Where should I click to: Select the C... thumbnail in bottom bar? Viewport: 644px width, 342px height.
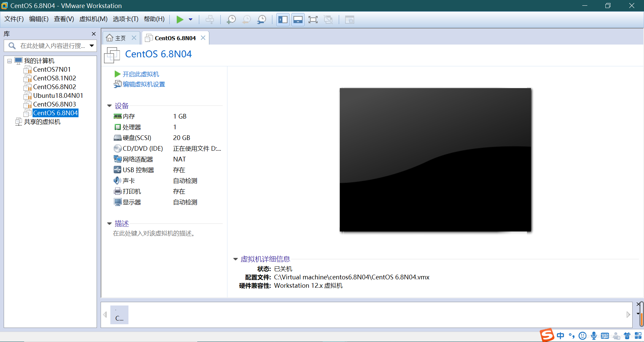click(x=119, y=315)
